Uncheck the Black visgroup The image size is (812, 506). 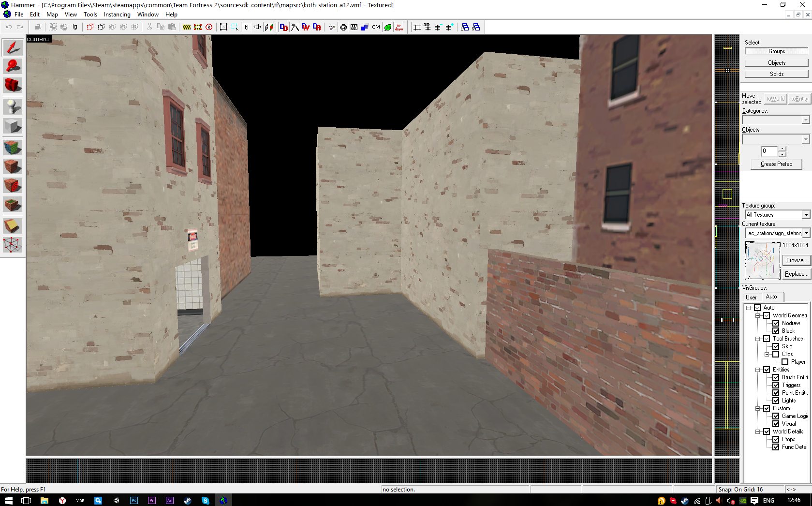click(x=776, y=331)
